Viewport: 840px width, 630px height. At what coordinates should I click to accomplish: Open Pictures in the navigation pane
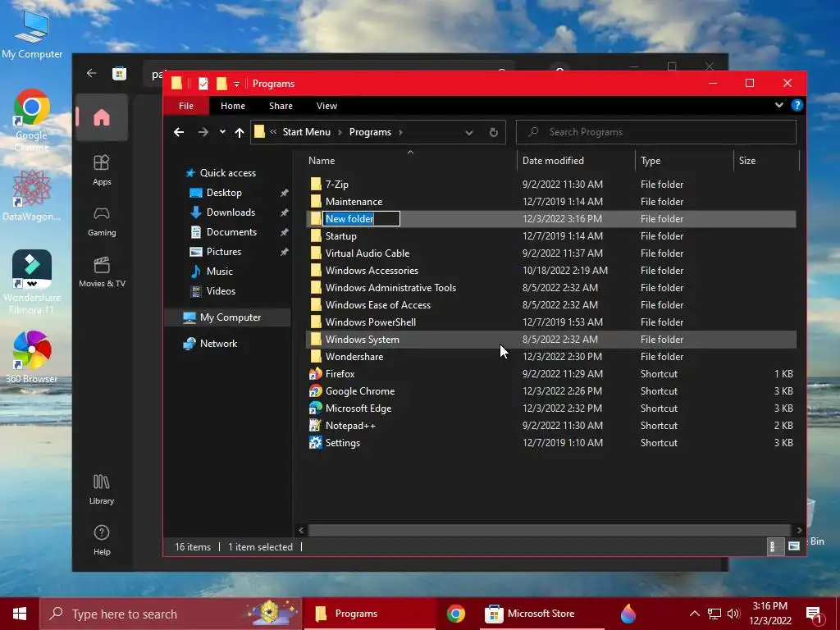click(x=224, y=252)
